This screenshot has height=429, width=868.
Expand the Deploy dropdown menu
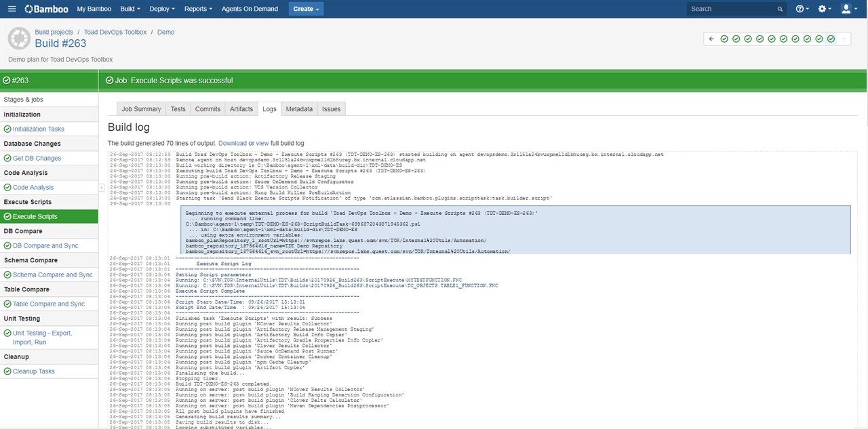162,9
